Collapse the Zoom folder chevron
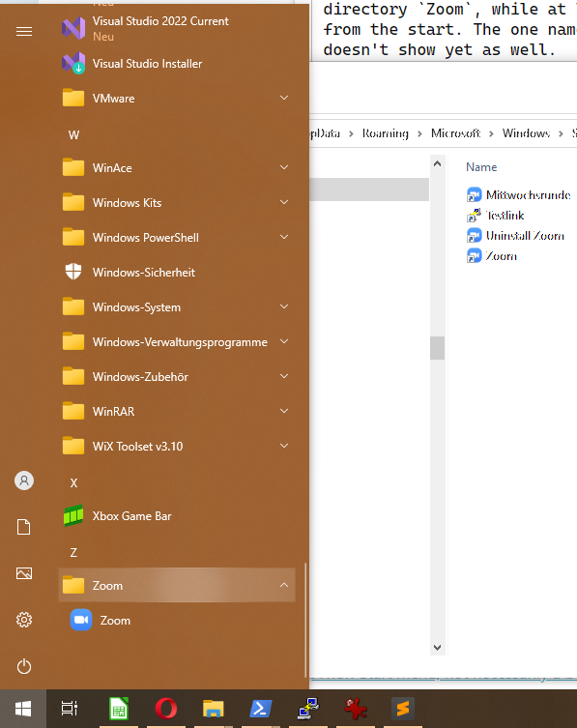The width and height of the screenshot is (577, 728). click(x=284, y=586)
